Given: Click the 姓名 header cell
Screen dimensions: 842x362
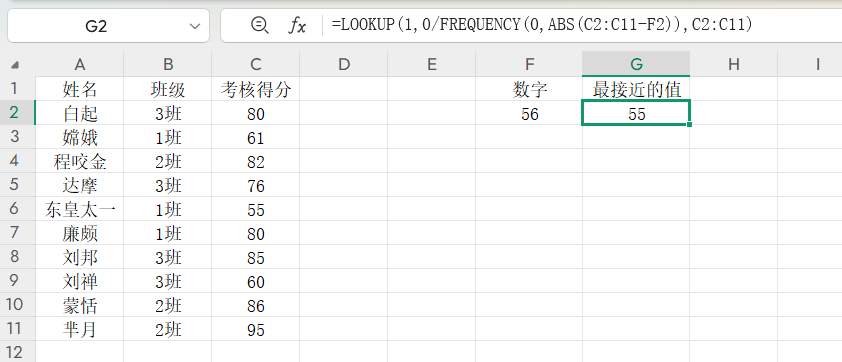Looking at the screenshot, I should [79, 89].
